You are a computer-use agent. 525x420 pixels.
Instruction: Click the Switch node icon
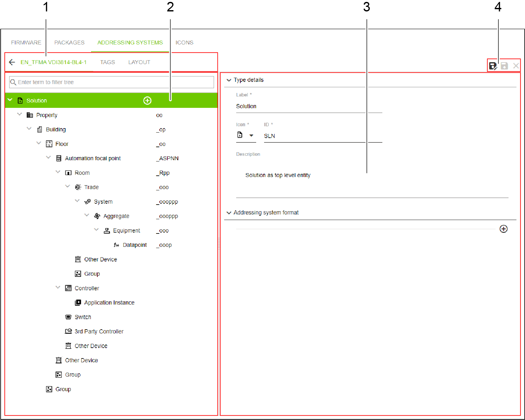tap(68, 317)
